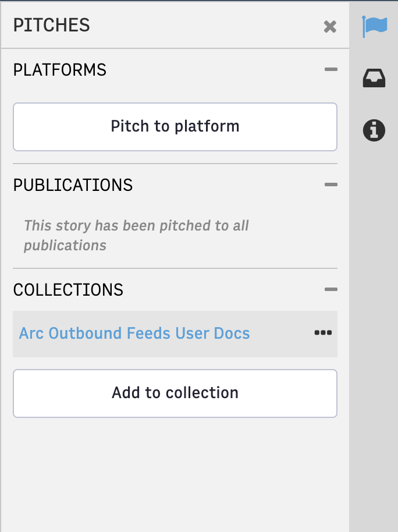
Task: Click empty sidebar strip below info icon
Action: [374, 322]
